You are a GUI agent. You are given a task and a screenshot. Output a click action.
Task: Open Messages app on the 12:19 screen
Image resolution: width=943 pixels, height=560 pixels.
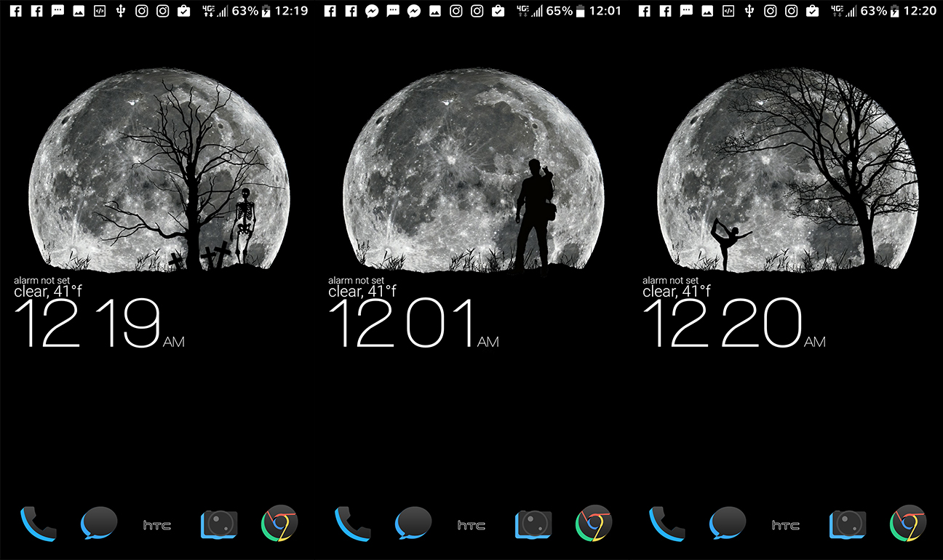(99, 524)
